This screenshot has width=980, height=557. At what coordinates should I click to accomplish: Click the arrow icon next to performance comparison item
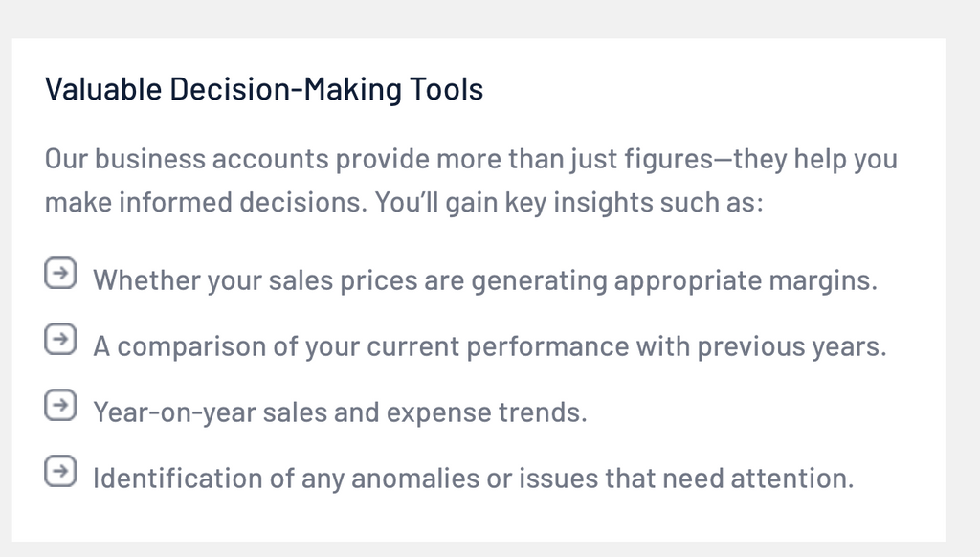coord(59,339)
